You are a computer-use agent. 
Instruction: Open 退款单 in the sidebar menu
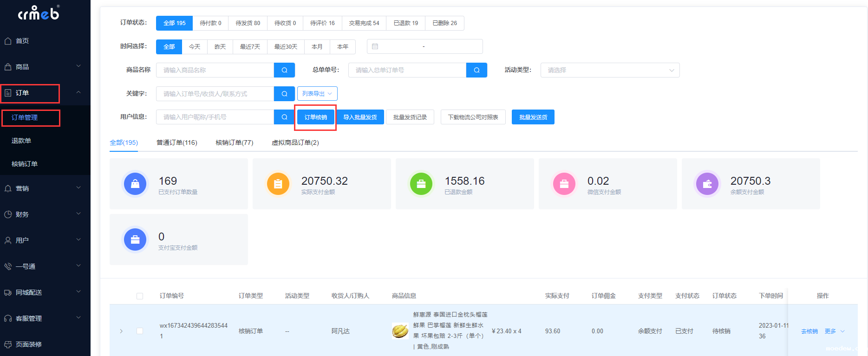pos(21,141)
